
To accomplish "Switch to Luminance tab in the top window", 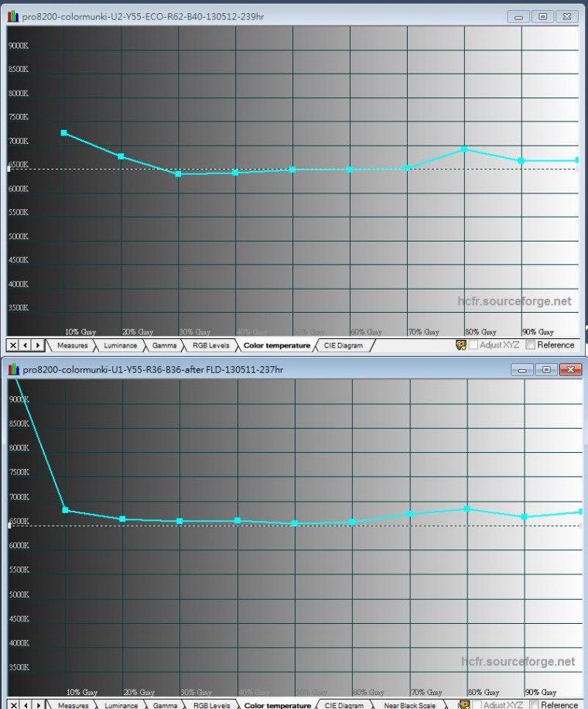I will pos(120,345).
